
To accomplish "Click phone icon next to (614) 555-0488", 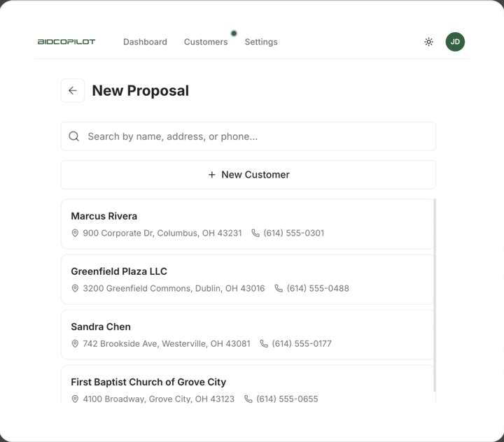I will tap(279, 288).
